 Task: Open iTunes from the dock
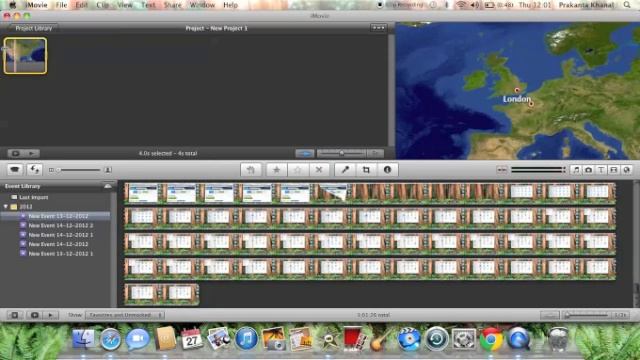pyautogui.click(x=246, y=339)
